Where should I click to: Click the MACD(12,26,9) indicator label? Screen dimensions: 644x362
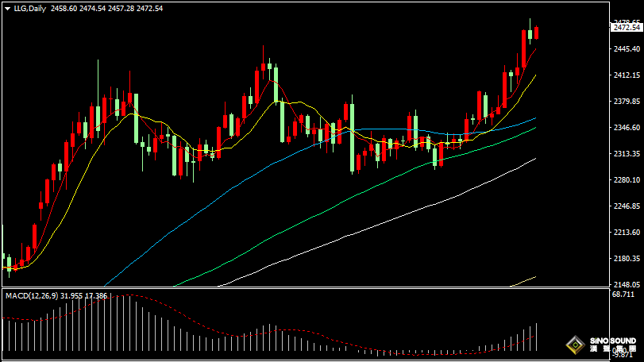[37, 295]
